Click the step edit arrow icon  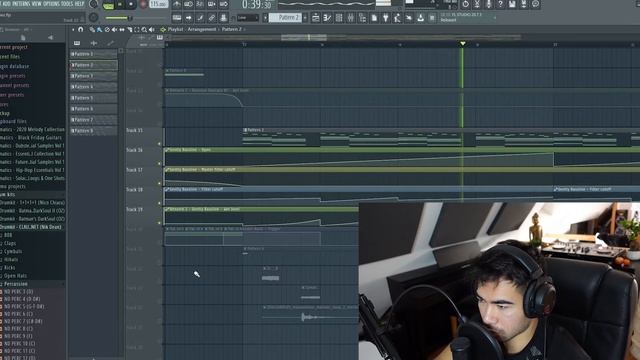[189, 18]
